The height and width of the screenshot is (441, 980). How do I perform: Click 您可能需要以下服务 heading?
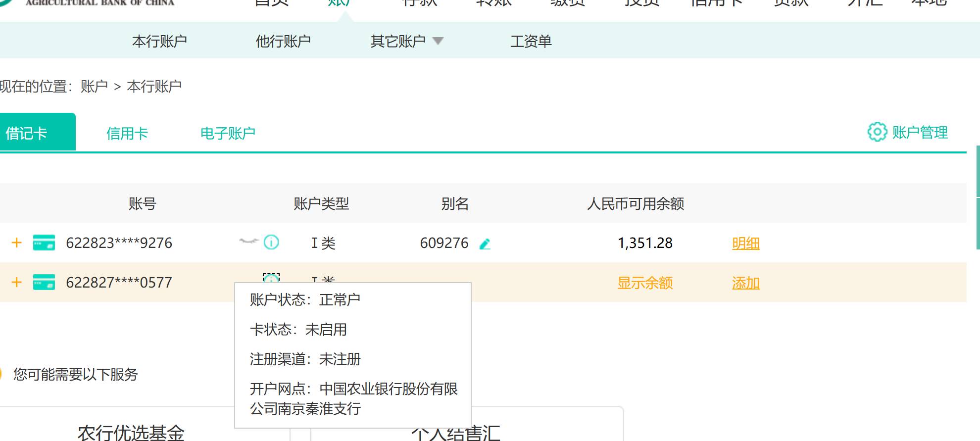point(76,374)
